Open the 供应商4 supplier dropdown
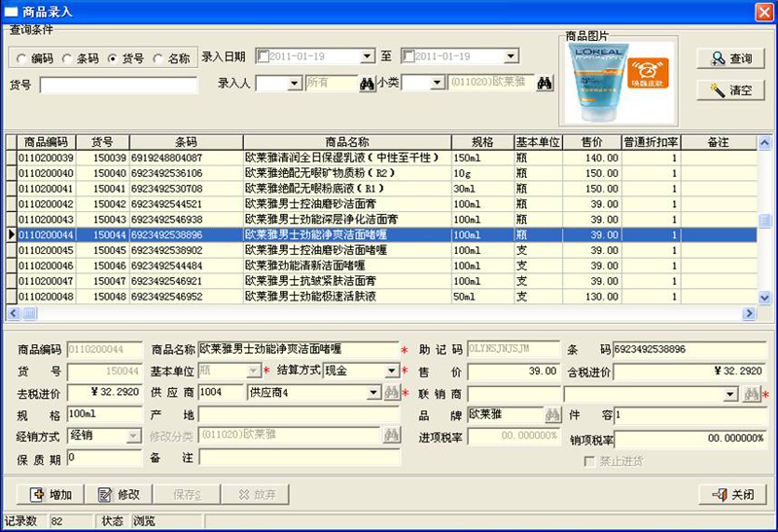This screenshot has height=532, width=778. click(374, 393)
